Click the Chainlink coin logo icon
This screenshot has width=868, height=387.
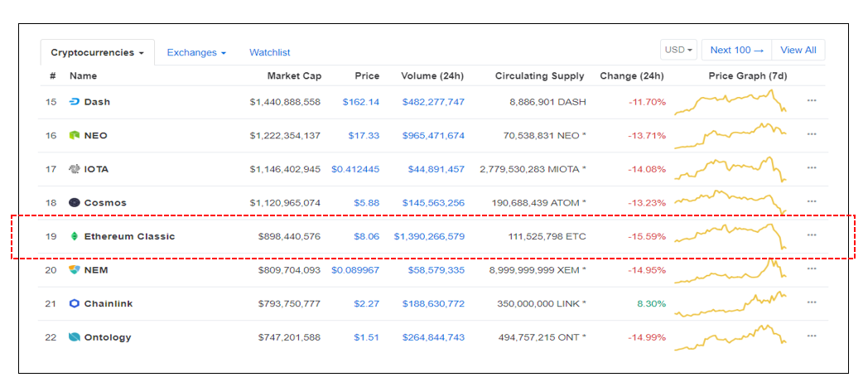pyautogui.click(x=75, y=303)
